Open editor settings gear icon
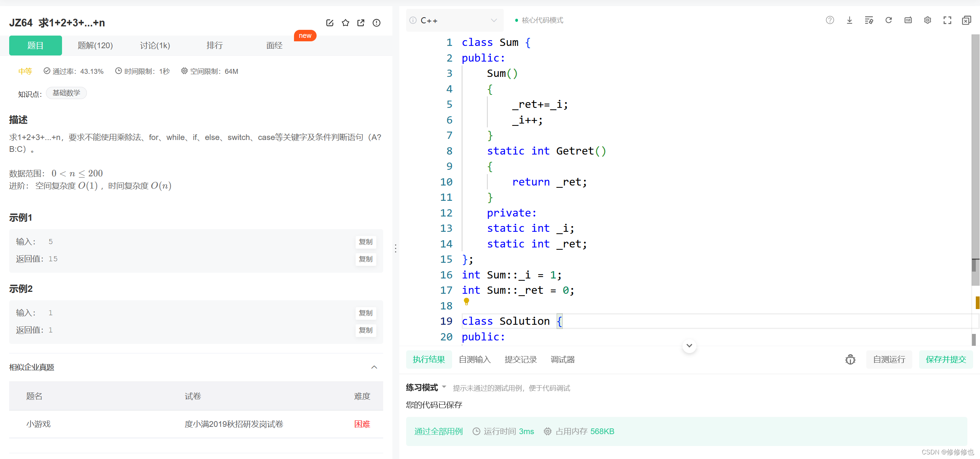This screenshot has width=980, height=459. (928, 20)
